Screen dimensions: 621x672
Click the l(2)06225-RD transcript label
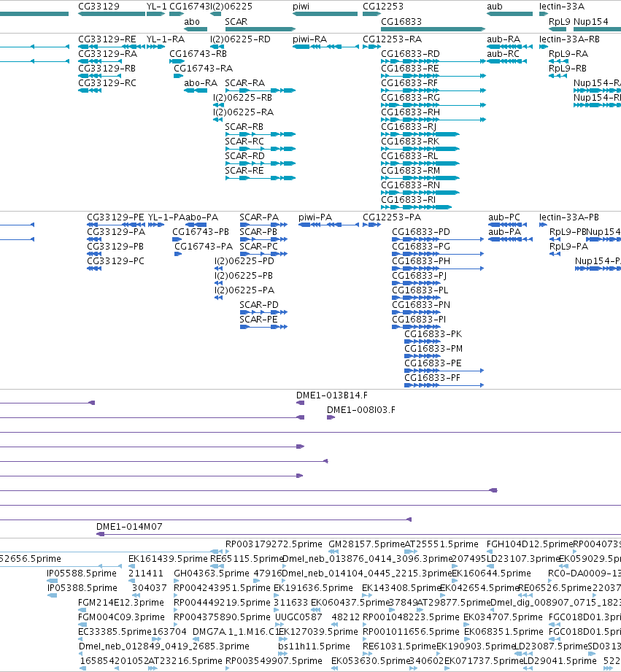[x=240, y=39]
